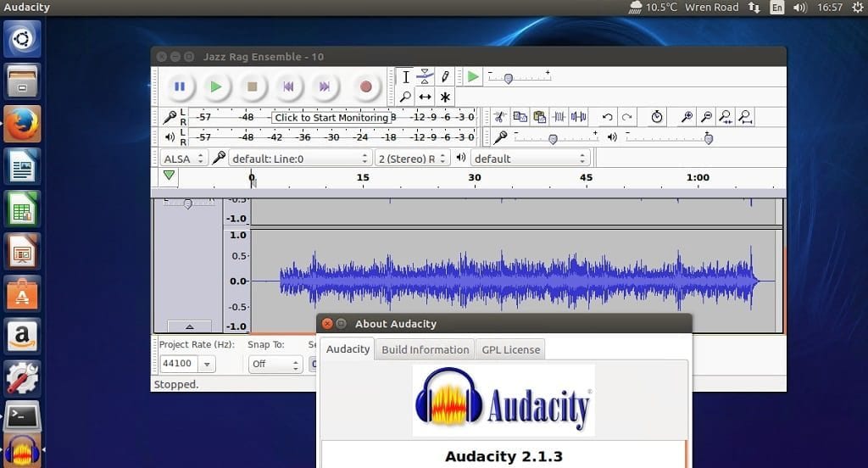Click the Audacity logo in About dialog

click(504, 400)
